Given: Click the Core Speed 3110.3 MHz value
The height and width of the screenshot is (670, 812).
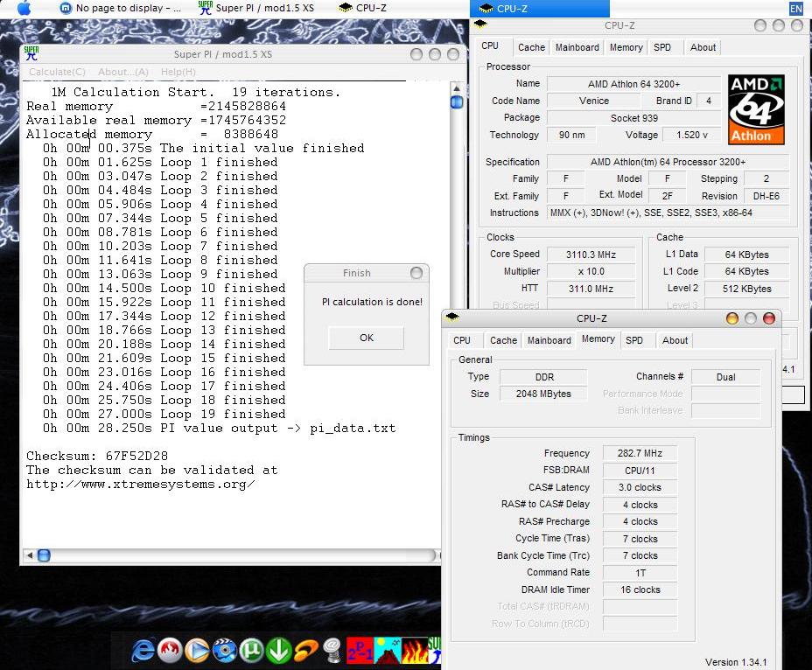Looking at the screenshot, I should (591, 255).
